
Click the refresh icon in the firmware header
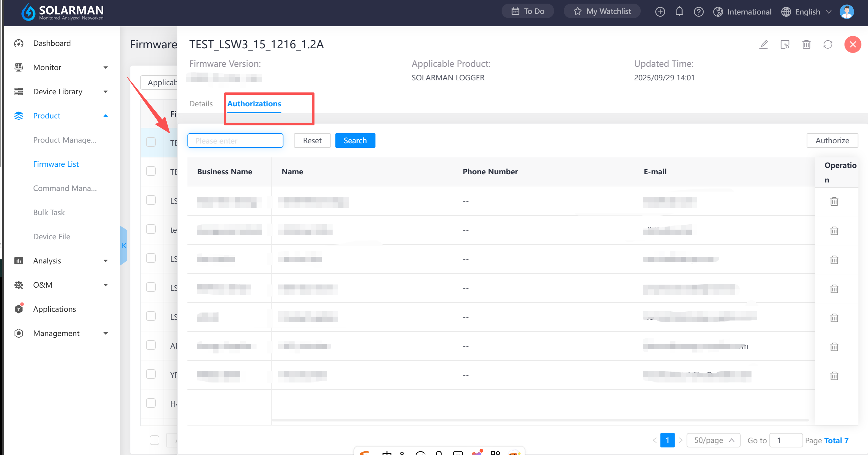coord(828,44)
